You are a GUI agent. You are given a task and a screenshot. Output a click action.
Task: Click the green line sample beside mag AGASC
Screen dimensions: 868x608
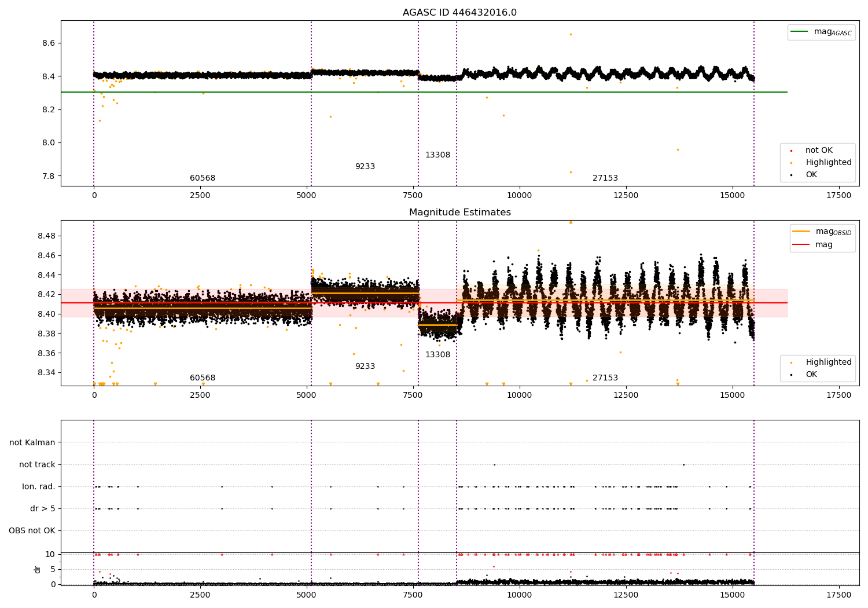pyautogui.click(x=799, y=32)
